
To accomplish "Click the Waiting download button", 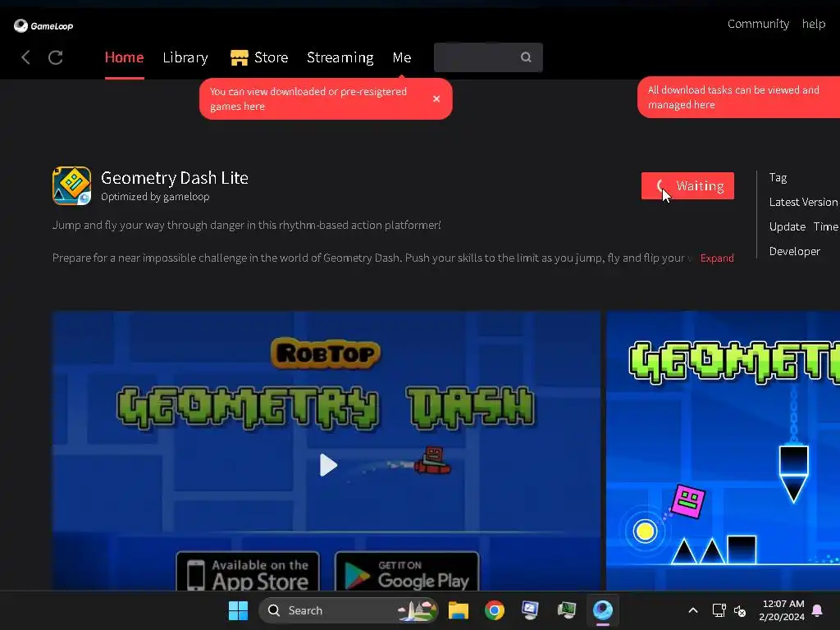I will coord(687,186).
